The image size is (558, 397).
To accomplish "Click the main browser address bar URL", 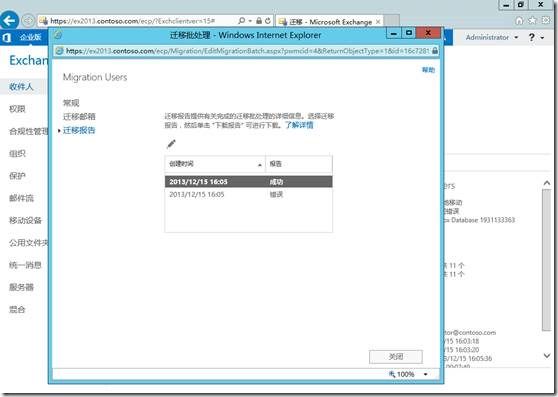I will click(132, 21).
